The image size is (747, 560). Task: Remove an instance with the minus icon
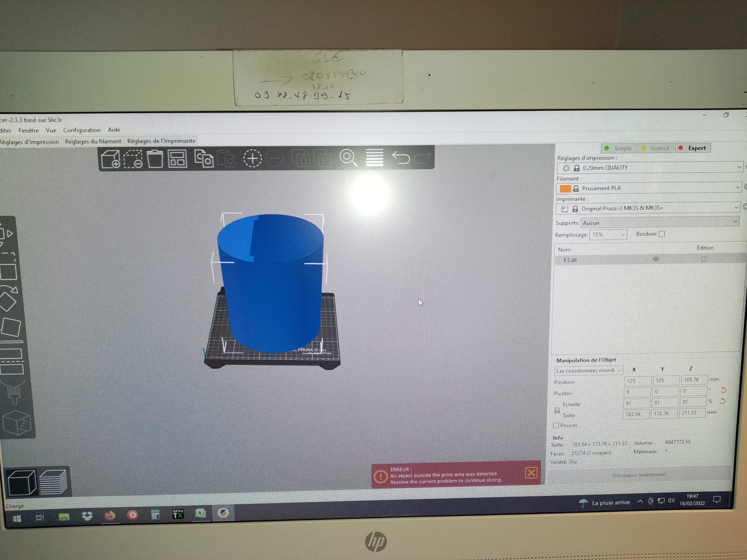click(x=275, y=158)
